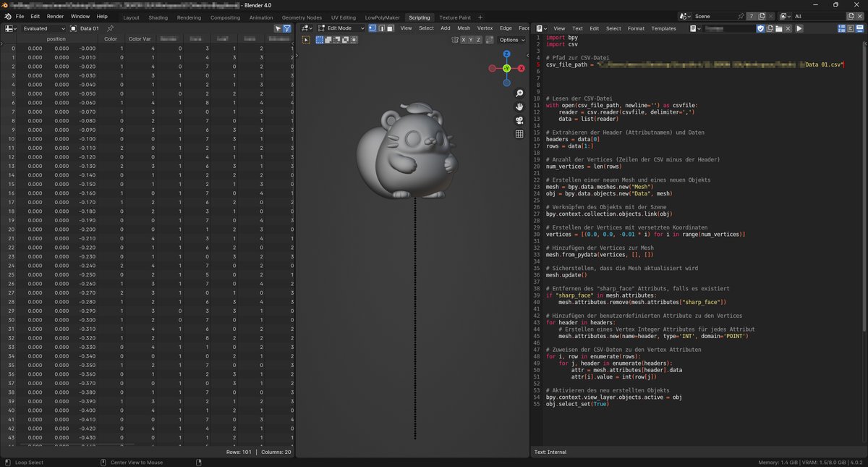Click the Z axis on the navigation gizmo
This screenshot has height=467, width=868.
pos(507,54)
